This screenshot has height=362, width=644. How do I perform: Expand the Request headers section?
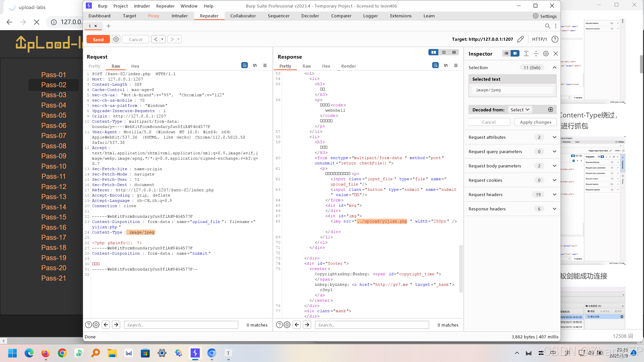(x=554, y=194)
